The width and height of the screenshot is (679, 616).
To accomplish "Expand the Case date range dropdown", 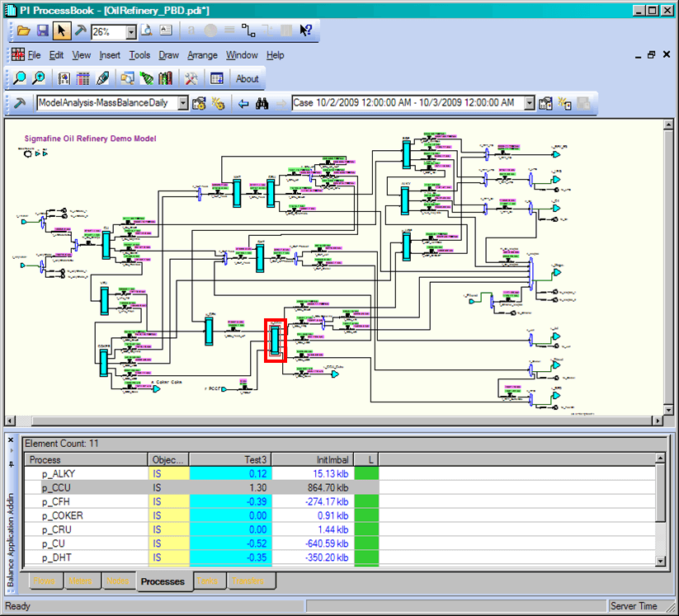I will tap(529, 103).
